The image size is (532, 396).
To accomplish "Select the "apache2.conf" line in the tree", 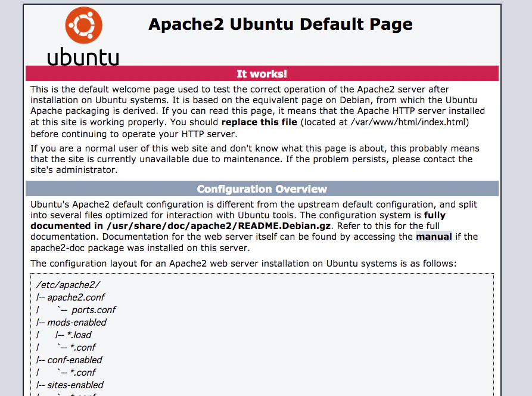I will (76, 297).
